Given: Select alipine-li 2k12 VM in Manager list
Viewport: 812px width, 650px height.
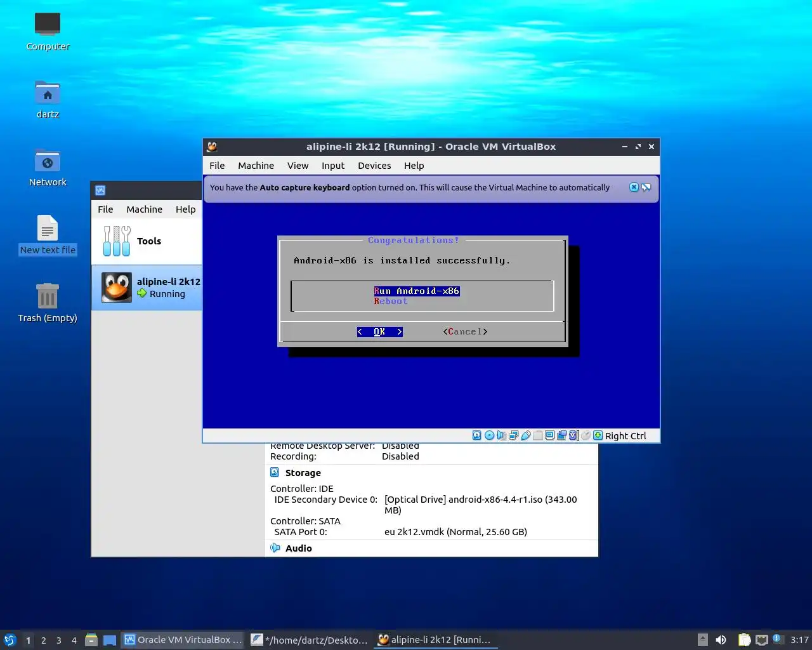Looking at the screenshot, I should click(147, 288).
